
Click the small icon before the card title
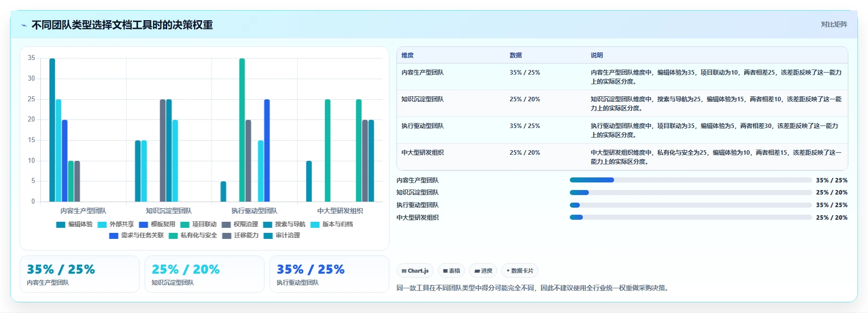click(24, 25)
